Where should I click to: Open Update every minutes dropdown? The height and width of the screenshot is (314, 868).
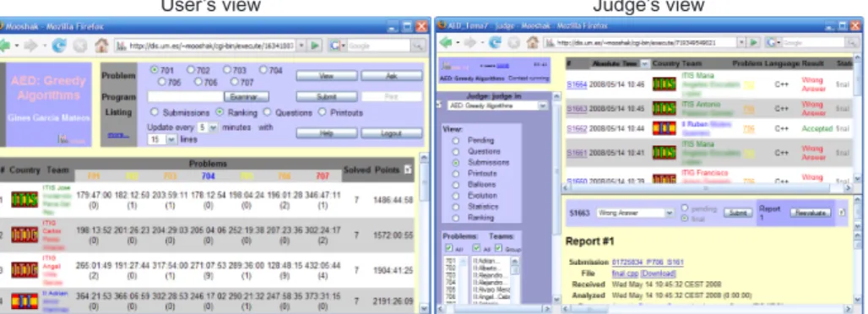pos(208,127)
